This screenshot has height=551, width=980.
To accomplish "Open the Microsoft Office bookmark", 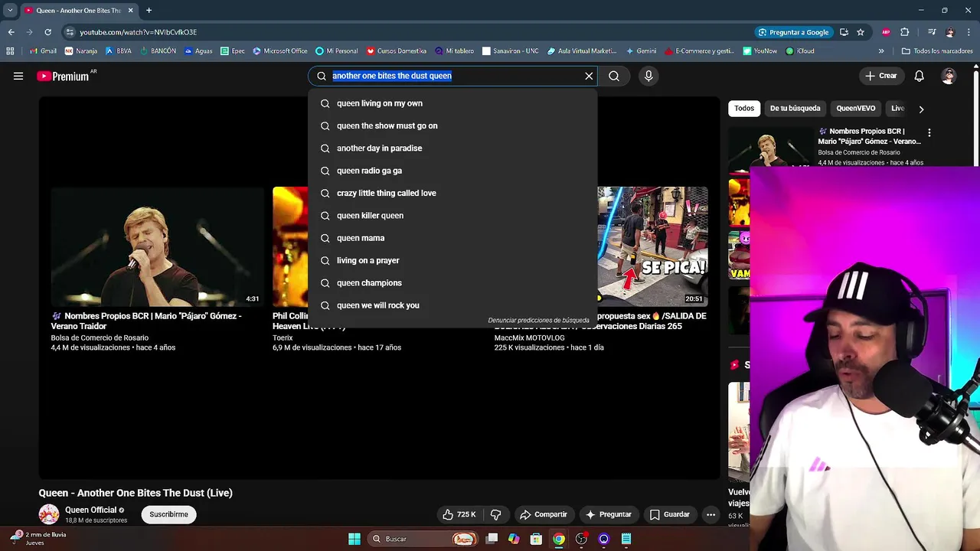I will tap(279, 51).
